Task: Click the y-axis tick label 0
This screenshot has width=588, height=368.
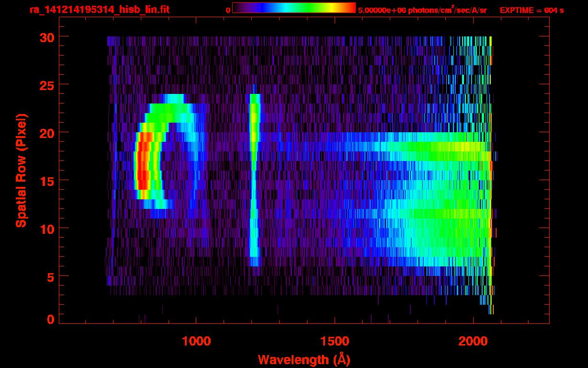Action: [50, 320]
